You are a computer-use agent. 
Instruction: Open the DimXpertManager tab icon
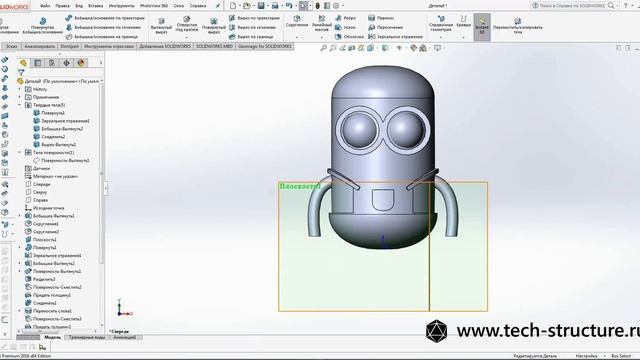coord(66,63)
